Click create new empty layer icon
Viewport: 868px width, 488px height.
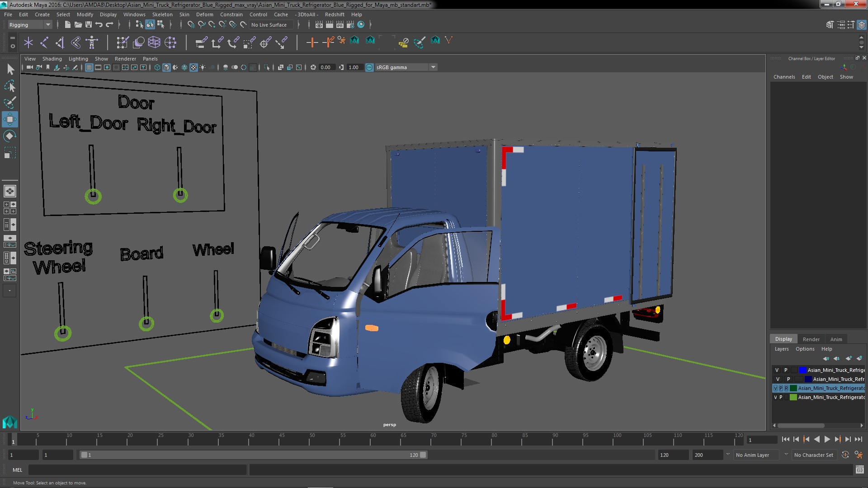(849, 358)
